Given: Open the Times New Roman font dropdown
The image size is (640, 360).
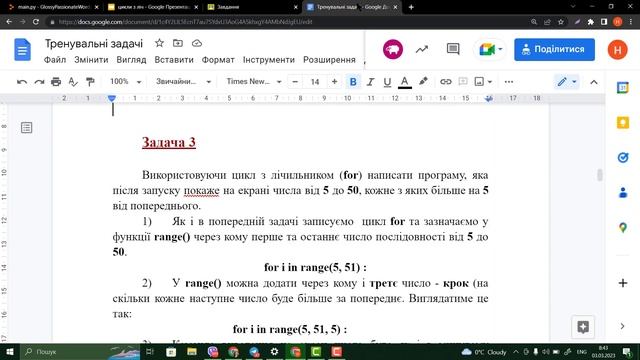Looking at the screenshot, I should pyautogui.click(x=254, y=82).
